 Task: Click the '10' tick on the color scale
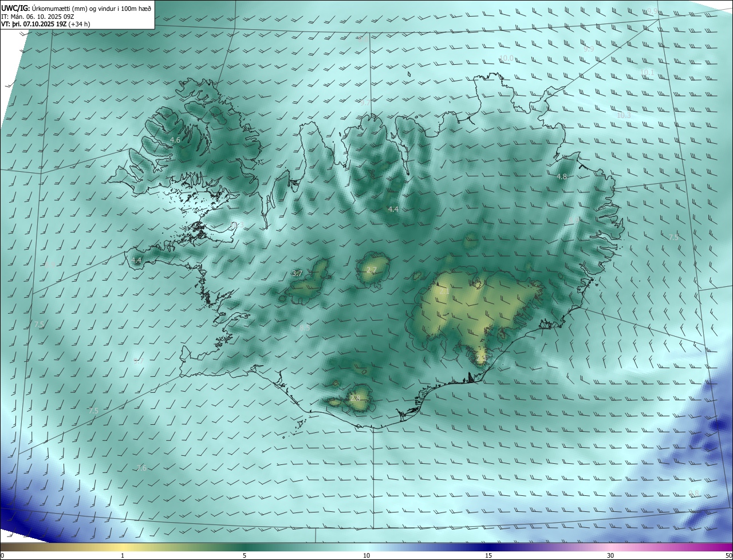pyautogui.click(x=366, y=555)
